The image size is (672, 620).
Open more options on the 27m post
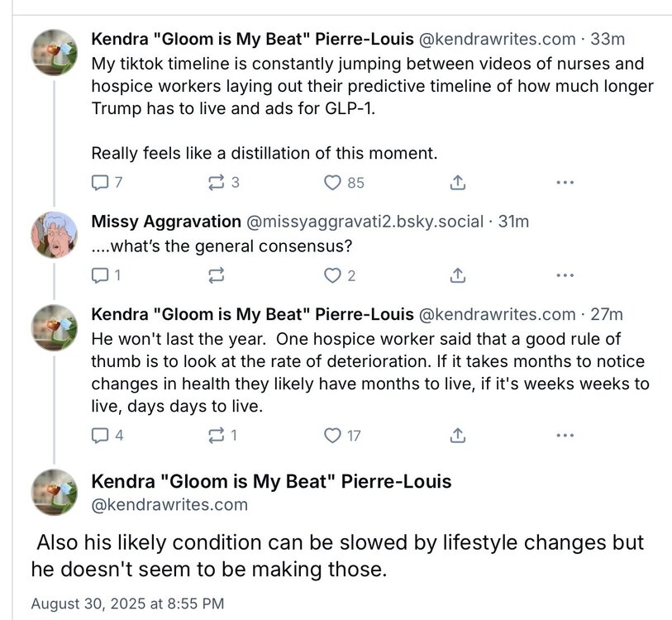(565, 434)
